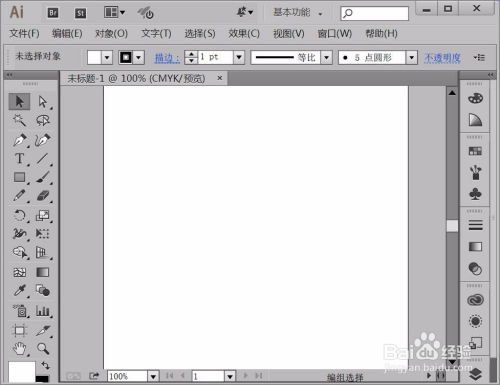Select the Pen tool
The width and height of the screenshot is (500, 385).
(x=19, y=140)
